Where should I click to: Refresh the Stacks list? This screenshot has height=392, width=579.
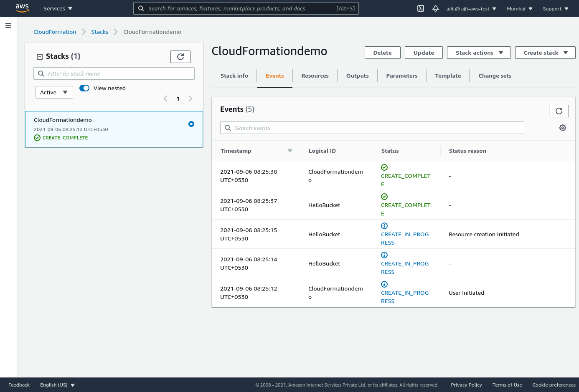[180, 57]
